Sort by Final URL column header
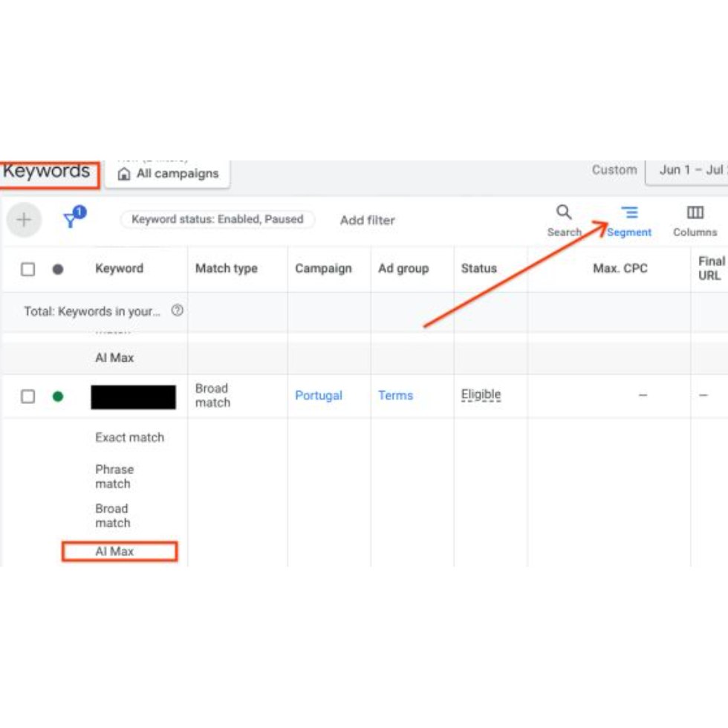 coord(712,268)
